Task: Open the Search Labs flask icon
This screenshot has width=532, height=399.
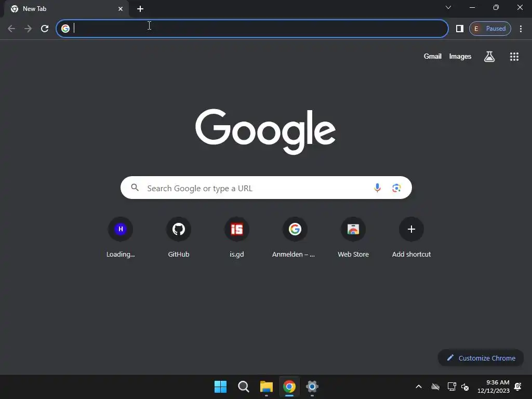Action: 489,57
